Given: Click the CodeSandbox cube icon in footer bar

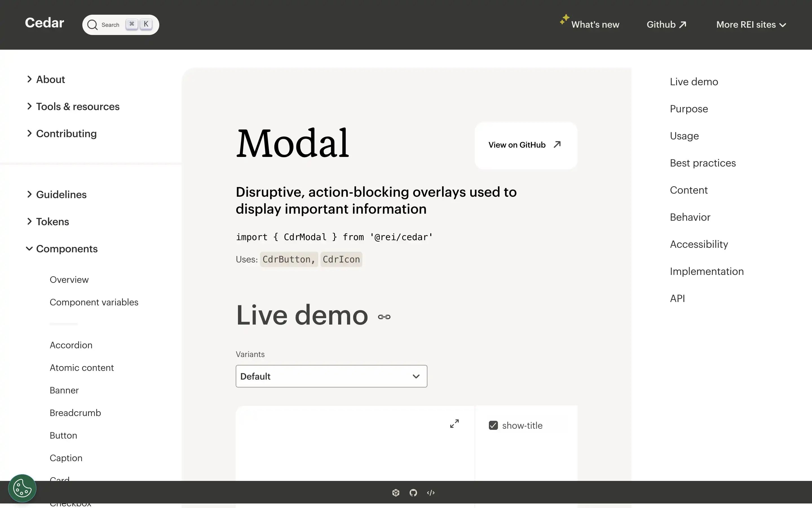Looking at the screenshot, I should pyautogui.click(x=396, y=492).
